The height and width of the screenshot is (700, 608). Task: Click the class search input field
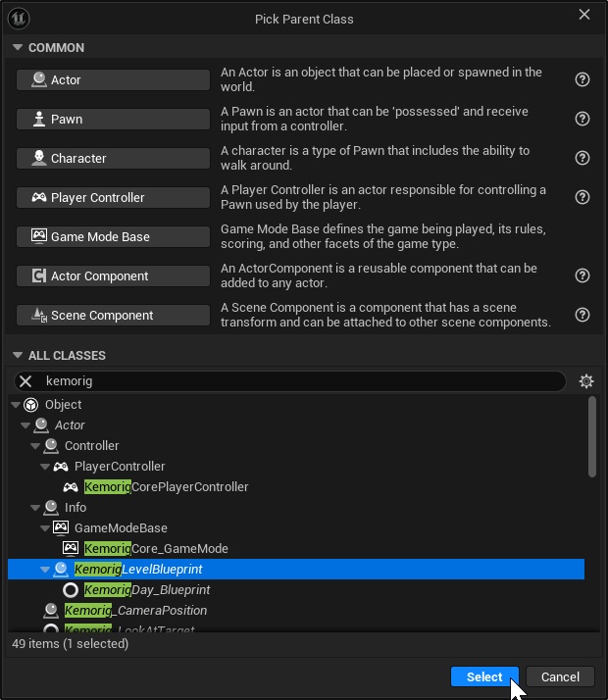(x=294, y=381)
